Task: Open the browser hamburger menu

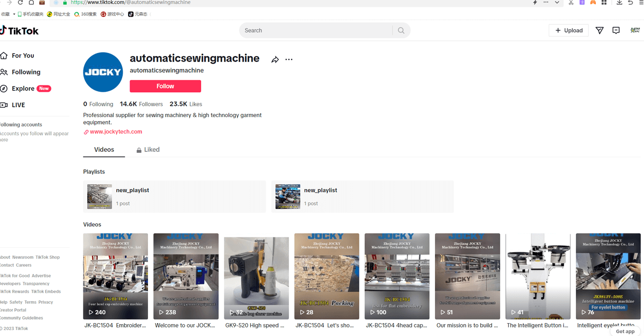Action: [641, 2]
